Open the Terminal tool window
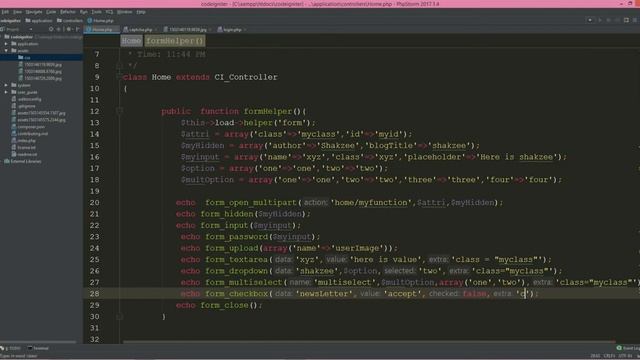 coord(38,348)
